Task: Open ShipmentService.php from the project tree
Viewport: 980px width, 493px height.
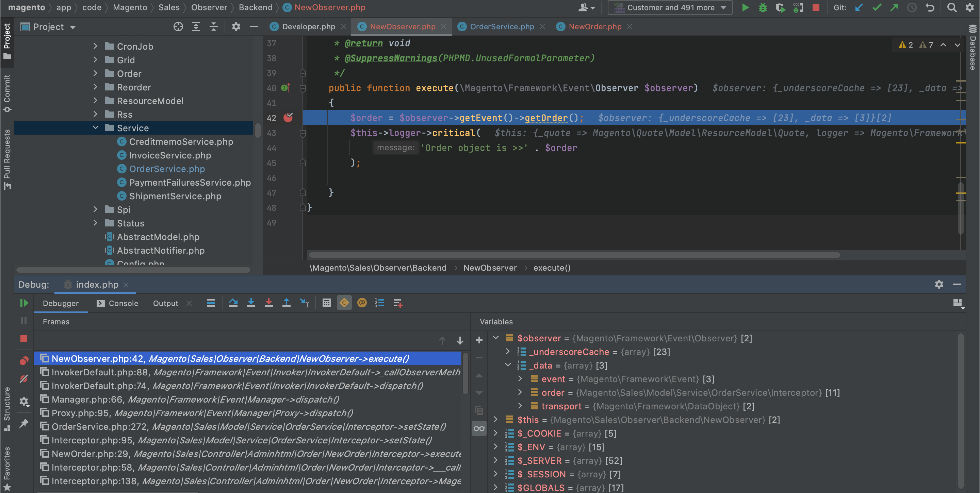Action: [175, 196]
